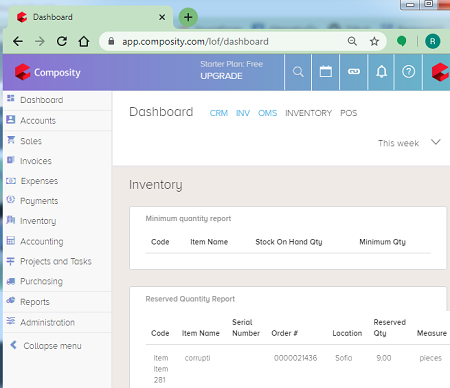This screenshot has height=388, width=450.
Task: Click the UPGRADE plan link
Action: [221, 76]
